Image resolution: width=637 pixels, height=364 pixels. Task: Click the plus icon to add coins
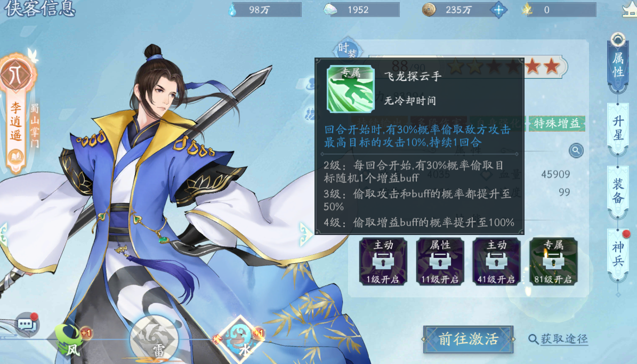(498, 10)
